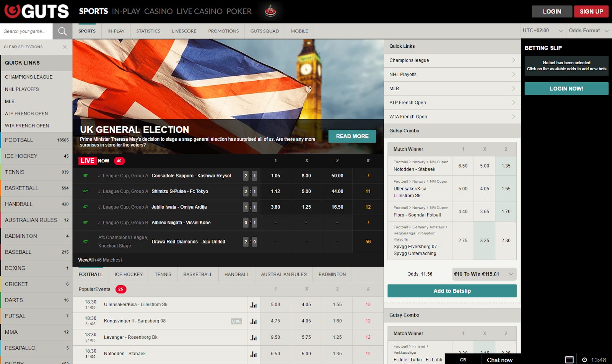Click the chat window icon in bottom bar
Viewport: 612px width, 364px height.
569,360
